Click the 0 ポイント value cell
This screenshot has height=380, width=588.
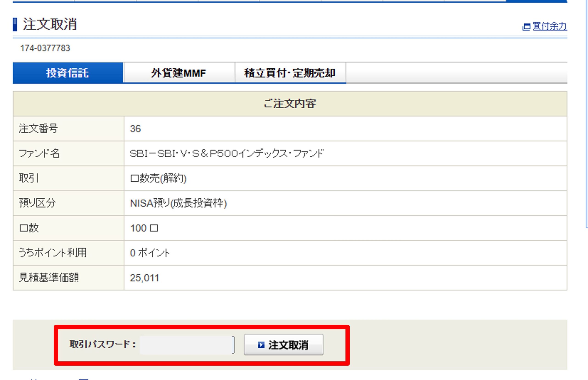tap(150, 253)
